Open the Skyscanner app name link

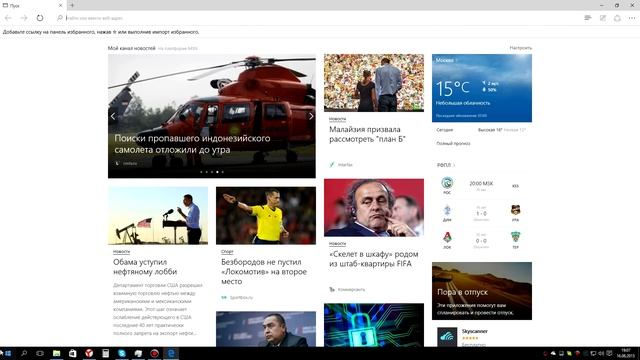(x=475, y=331)
